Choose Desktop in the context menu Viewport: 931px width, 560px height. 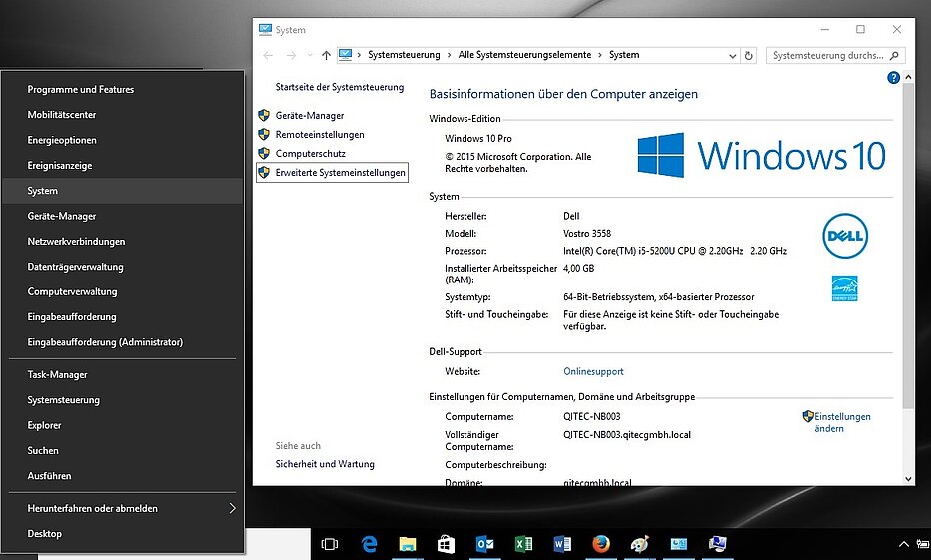coord(123,534)
